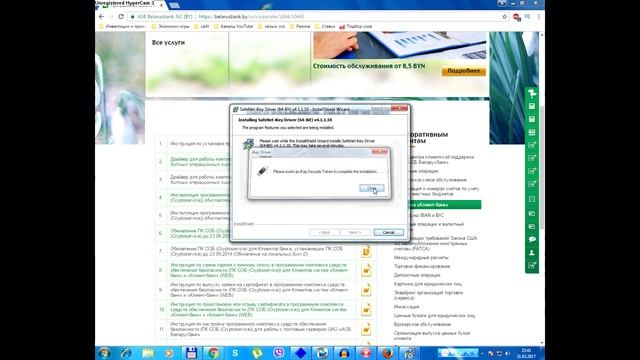This screenshot has width=640, height=360.
Task: Close the small iKey Driver status popup
Action: click(380, 152)
